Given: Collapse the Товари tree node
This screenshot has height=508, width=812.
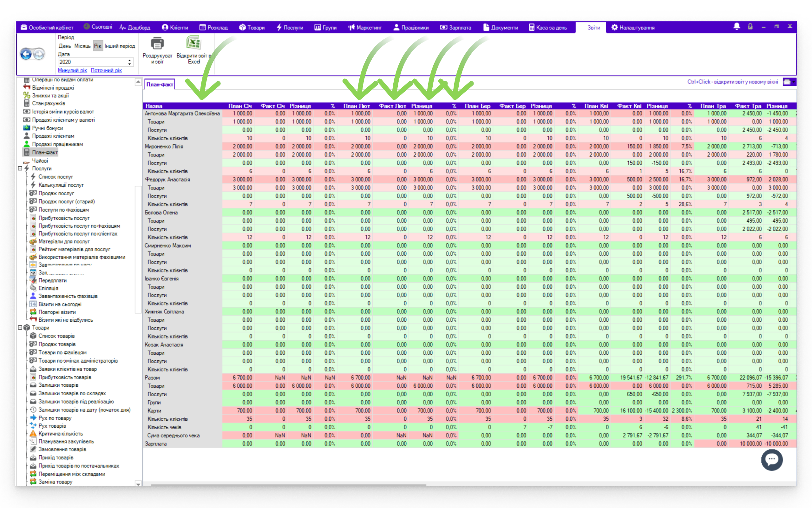Looking at the screenshot, I should [20, 327].
